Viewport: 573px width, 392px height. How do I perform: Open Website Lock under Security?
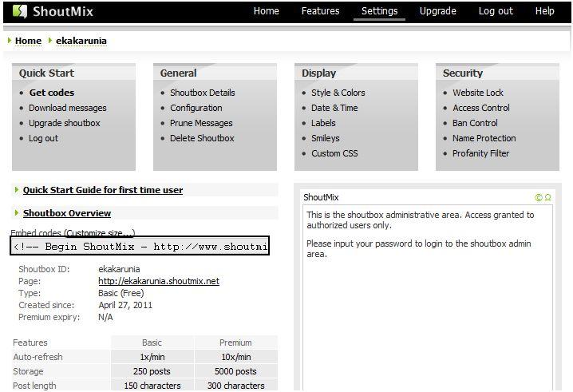pyautogui.click(x=477, y=93)
